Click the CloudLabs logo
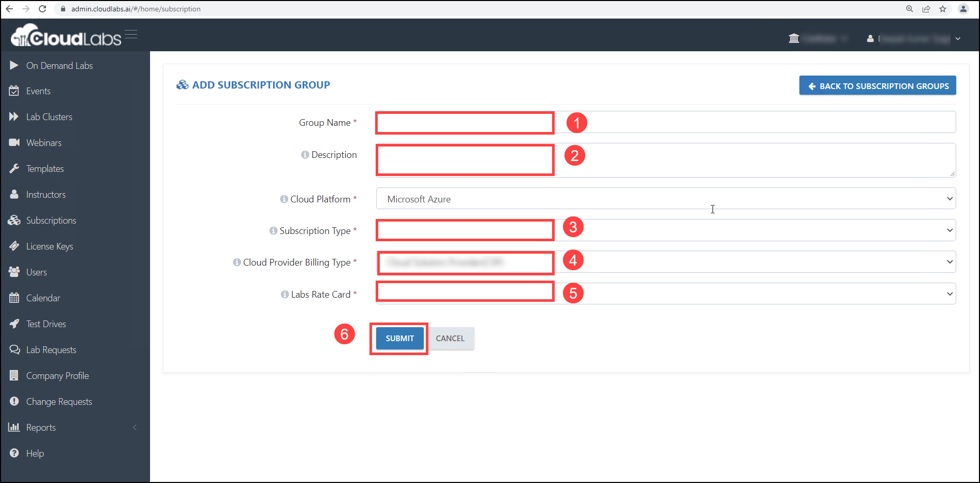 66,36
